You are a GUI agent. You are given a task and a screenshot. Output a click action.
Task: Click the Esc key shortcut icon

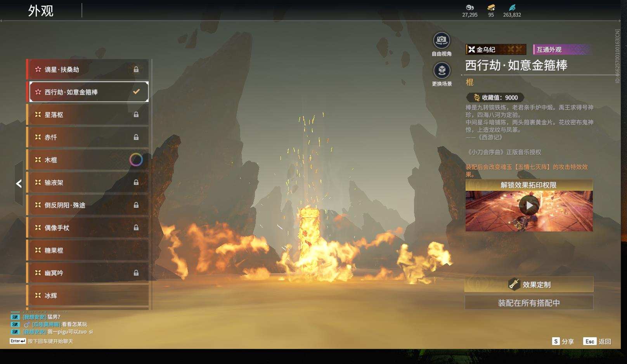(590, 341)
